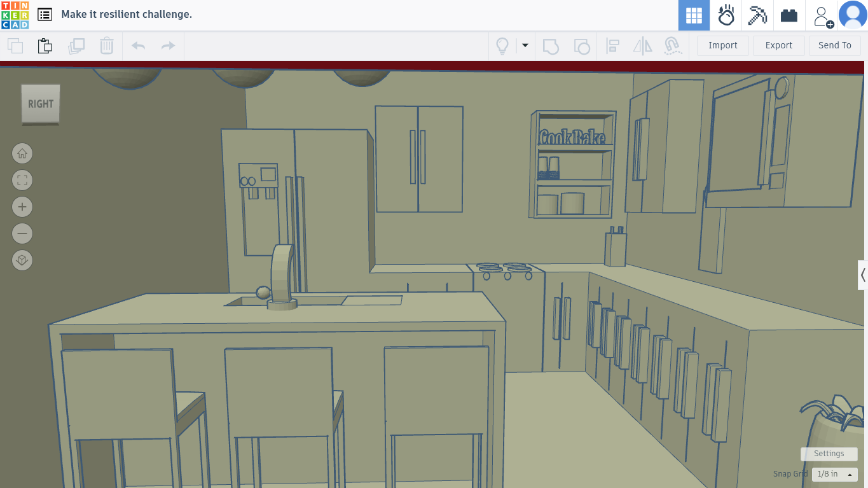Click the Import button
The width and height of the screenshot is (868, 488).
[x=723, y=45]
